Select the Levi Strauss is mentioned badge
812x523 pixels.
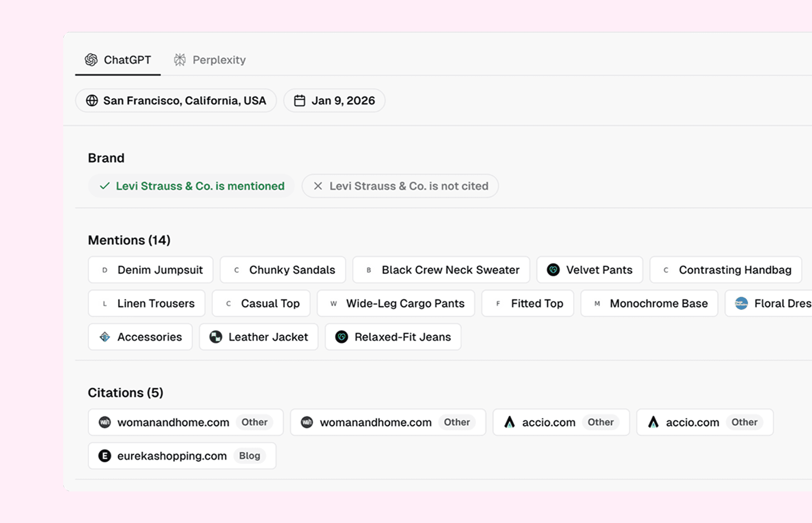click(x=191, y=186)
